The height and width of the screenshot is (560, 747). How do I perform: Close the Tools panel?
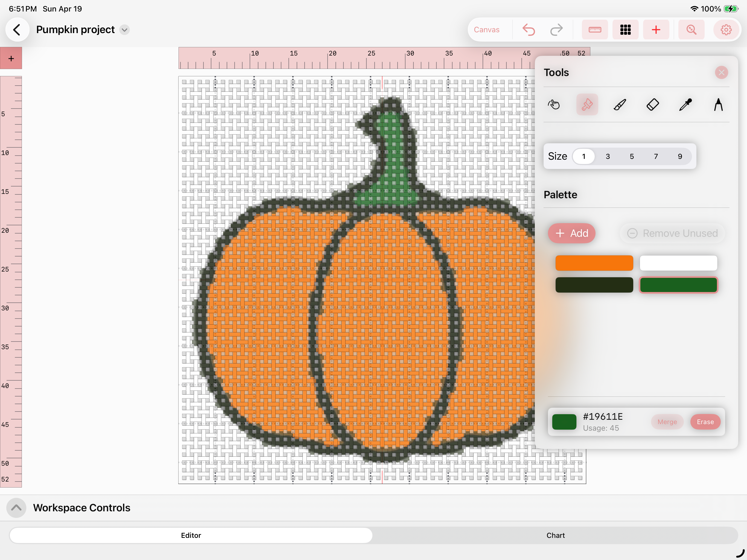point(721,72)
